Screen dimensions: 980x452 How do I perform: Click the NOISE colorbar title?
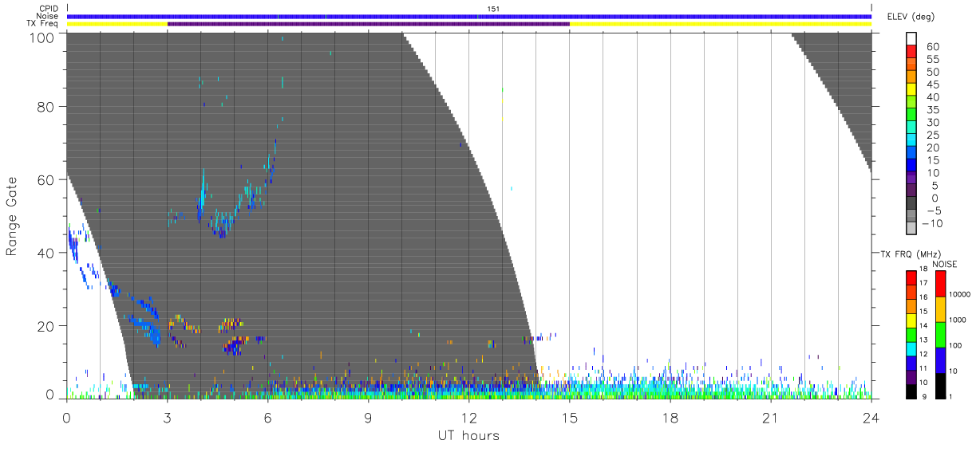coord(945,264)
